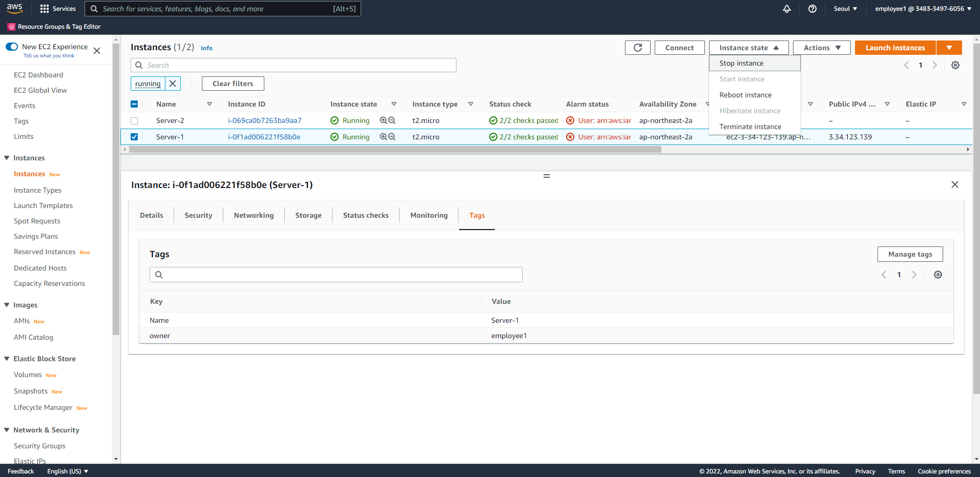Click the Server-1 alarm status error icon

click(570, 137)
